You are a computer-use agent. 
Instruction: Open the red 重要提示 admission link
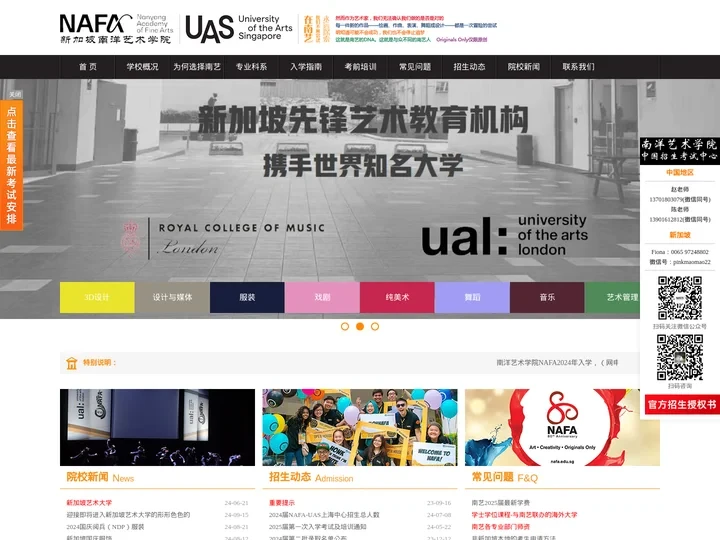[x=282, y=503]
